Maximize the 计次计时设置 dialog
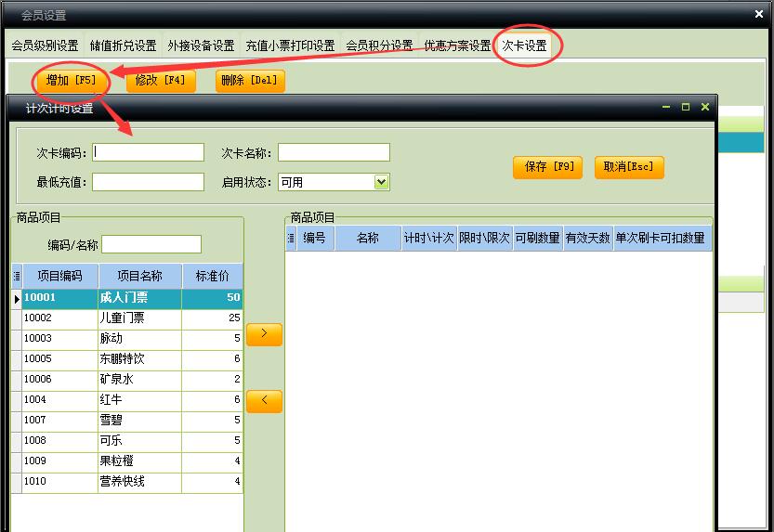The width and height of the screenshot is (774, 532). tap(686, 107)
